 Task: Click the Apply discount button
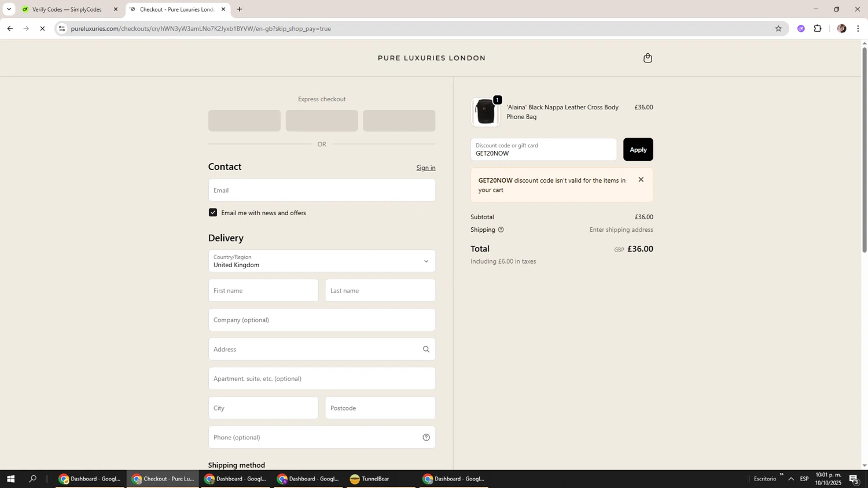tap(638, 150)
